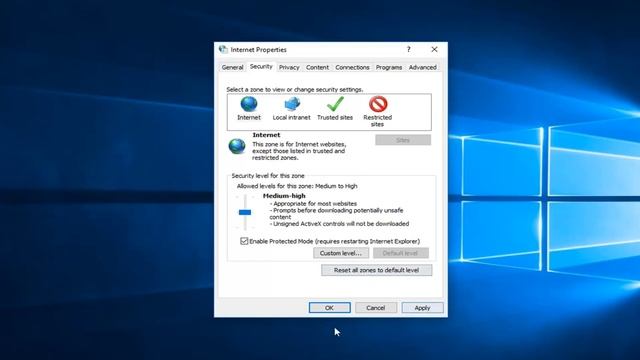This screenshot has height=360, width=640.
Task: Toggle Enable Protected Mode checkbox
Action: coord(244,241)
